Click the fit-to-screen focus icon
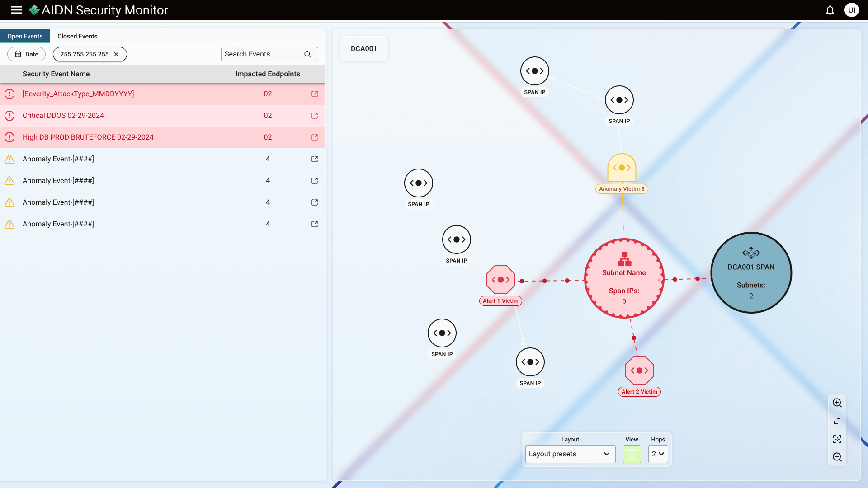This screenshot has height=488, width=868. click(837, 439)
